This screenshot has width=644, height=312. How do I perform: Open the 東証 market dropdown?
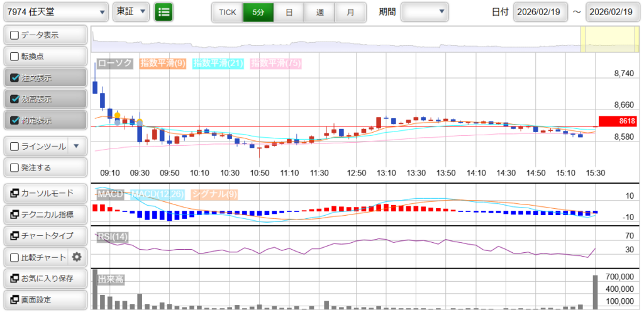pos(131,11)
